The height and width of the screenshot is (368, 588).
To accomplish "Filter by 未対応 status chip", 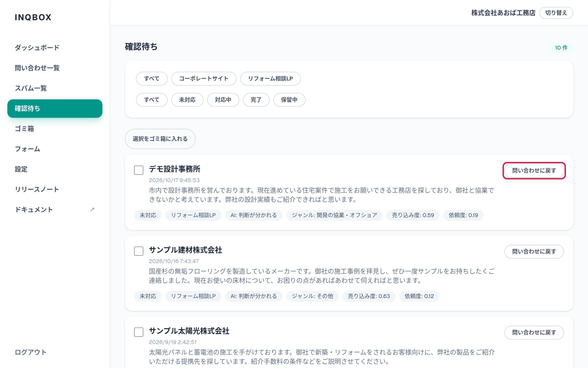I will pos(187,100).
